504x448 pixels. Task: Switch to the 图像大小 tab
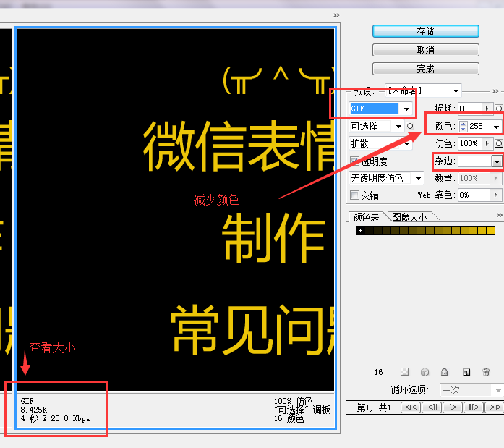[409, 217]
